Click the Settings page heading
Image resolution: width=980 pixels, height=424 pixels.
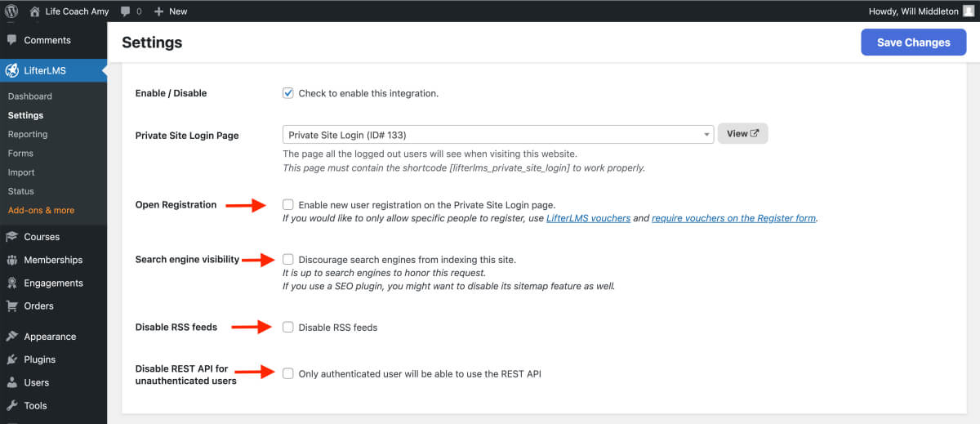click(152, 42)
